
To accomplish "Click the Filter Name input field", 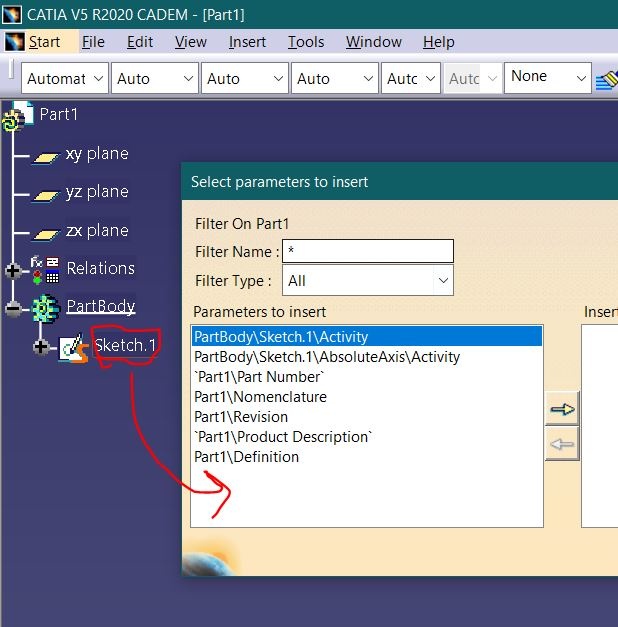I will coord(368,251).
